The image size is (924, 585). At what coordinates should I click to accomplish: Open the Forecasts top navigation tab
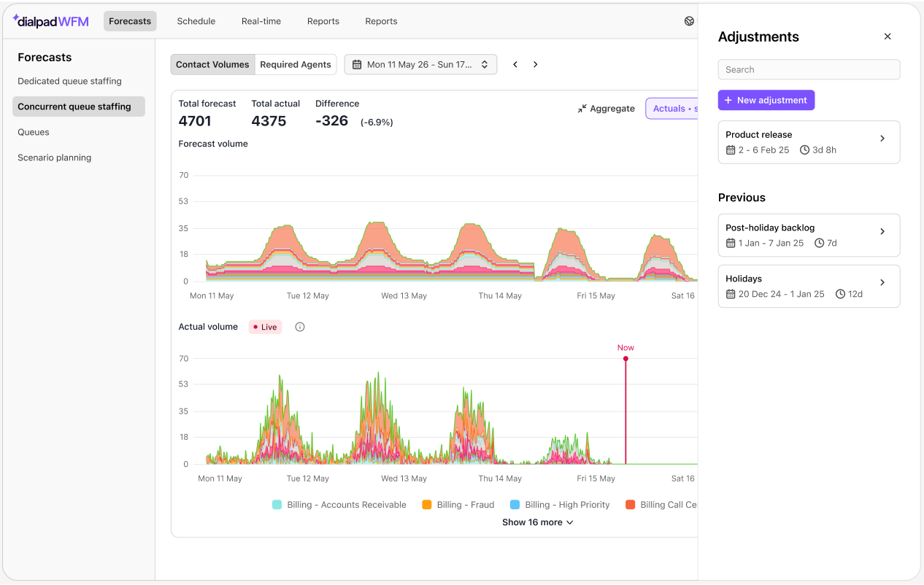coord(130,21)
